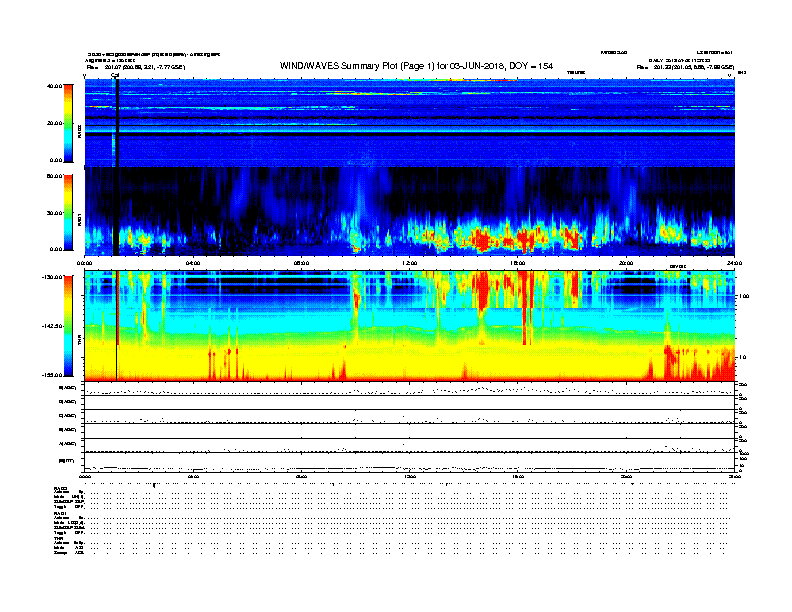The width and height of the screenshot is (792, 612).
Task: Click the 08:00 time label below the RAD1 spectrogram
Action: [301, 263]
